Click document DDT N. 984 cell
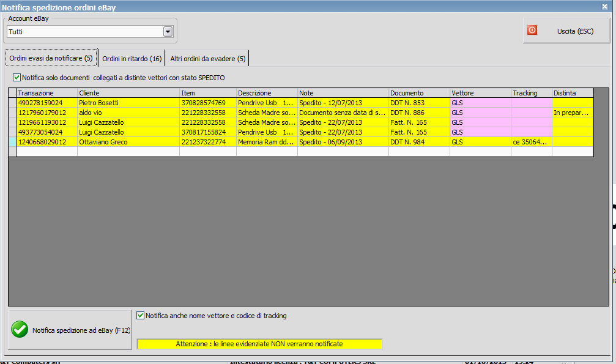 click(419, 142)
